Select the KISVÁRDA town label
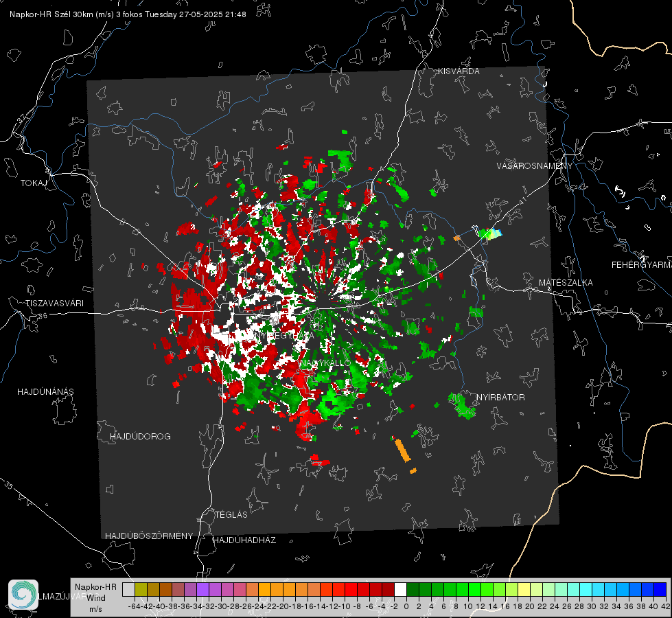The height and width of the screenshot is (618, 672). click(x=459, y=71)
